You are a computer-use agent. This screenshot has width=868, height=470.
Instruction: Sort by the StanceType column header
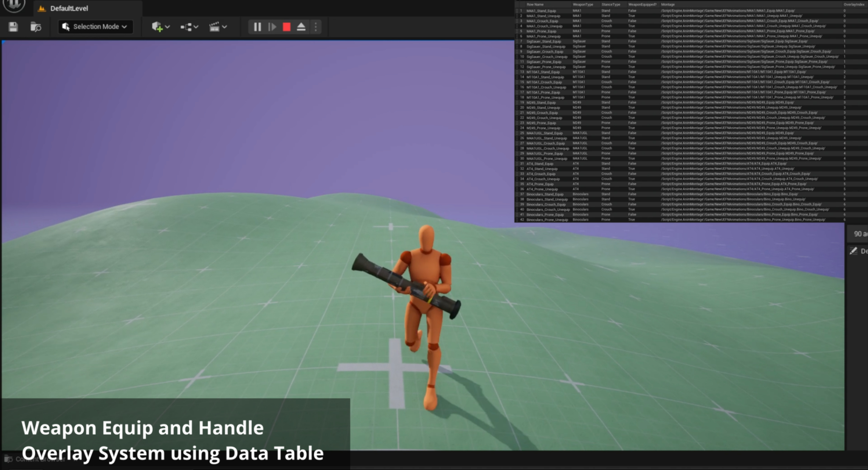coord(611,4)
